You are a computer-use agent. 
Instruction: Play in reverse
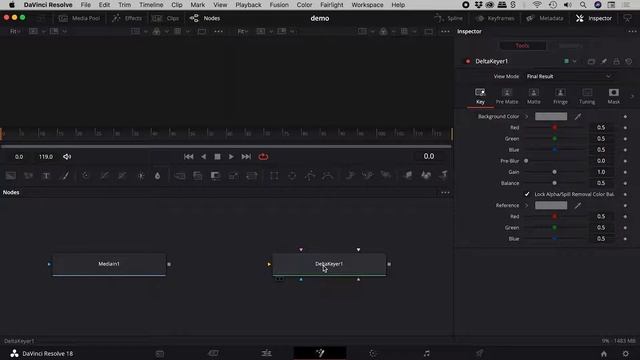[x=203, y=157]
